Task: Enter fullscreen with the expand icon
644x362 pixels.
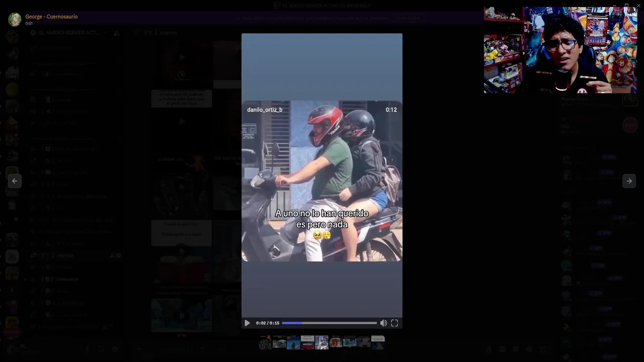Action: tap(394, 323)
